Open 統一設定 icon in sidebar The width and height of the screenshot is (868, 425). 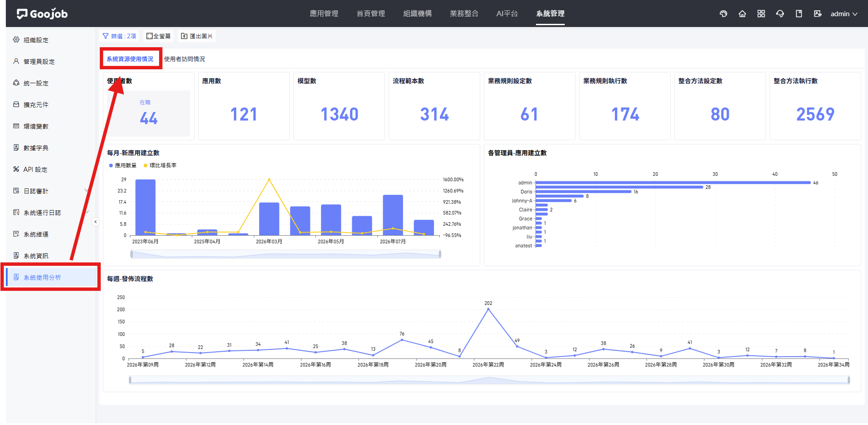(16, 83)
